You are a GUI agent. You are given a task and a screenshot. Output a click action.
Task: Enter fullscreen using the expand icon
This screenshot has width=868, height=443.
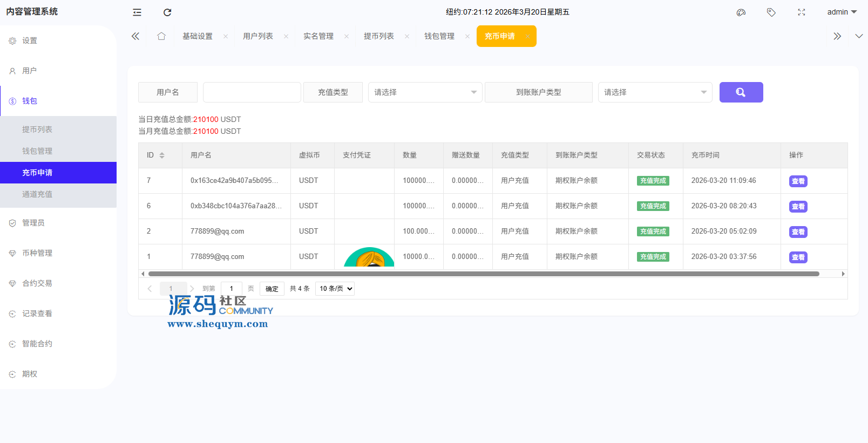(x=801, y=12)
